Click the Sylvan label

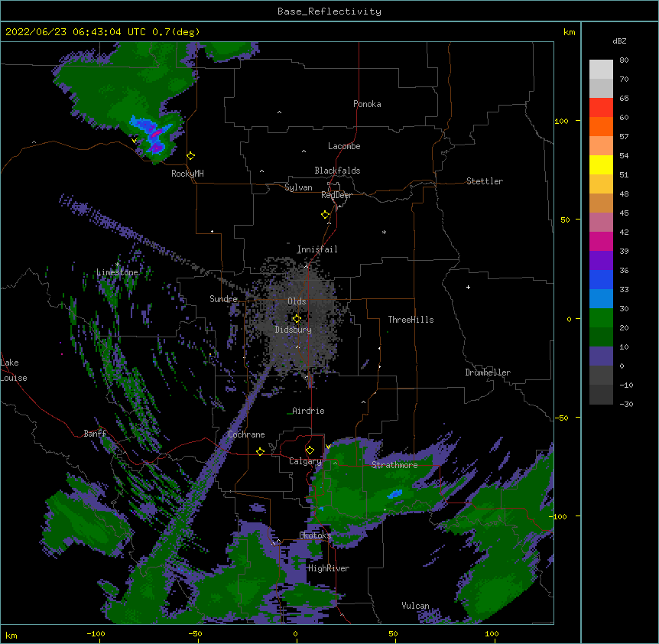(x=298, y=187)
